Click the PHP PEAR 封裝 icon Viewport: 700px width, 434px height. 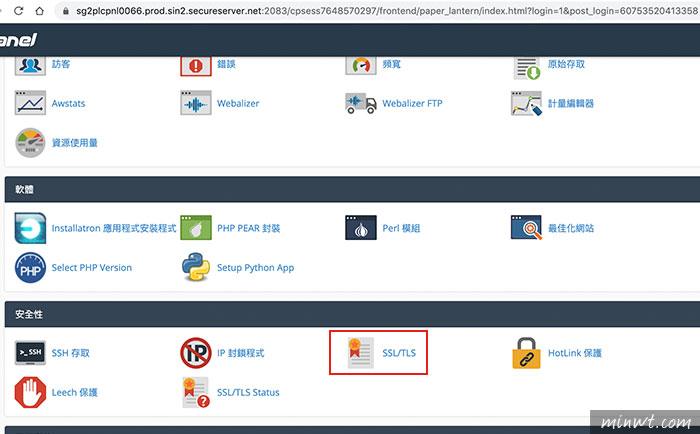pos(196,228)
